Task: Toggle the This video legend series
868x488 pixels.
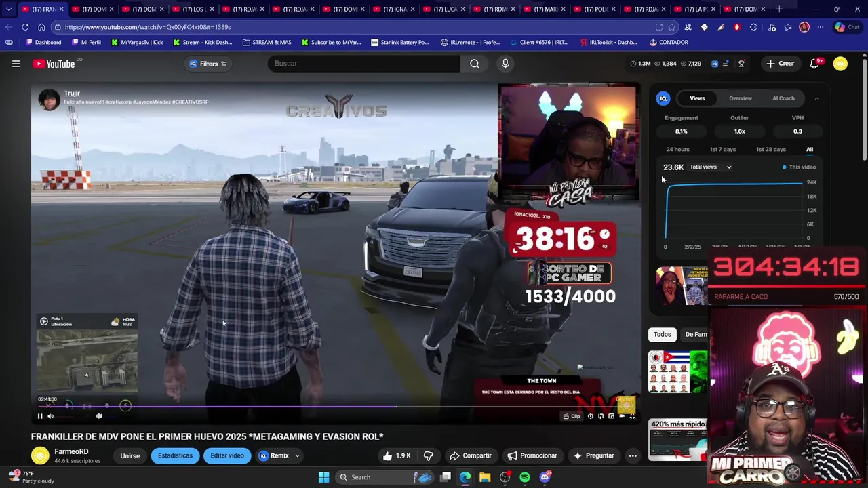Action: tap(799, 167)
